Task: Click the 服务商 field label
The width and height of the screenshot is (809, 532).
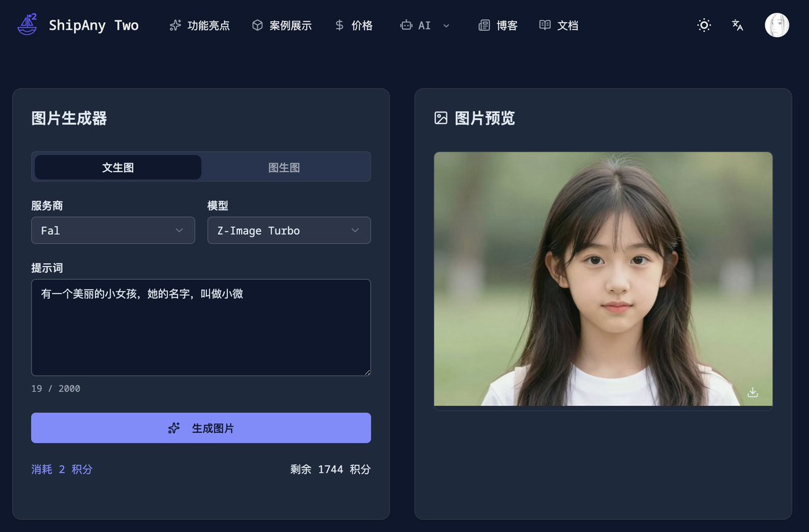Action: 47,206
